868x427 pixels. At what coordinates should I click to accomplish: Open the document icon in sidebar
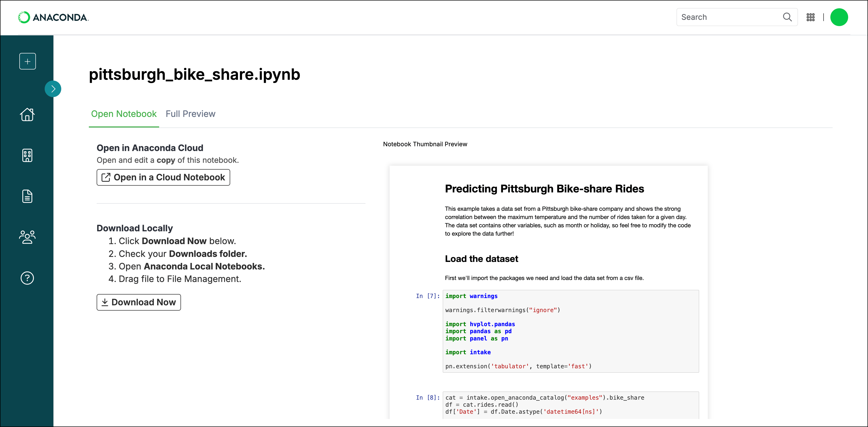[x=27, y=196]
